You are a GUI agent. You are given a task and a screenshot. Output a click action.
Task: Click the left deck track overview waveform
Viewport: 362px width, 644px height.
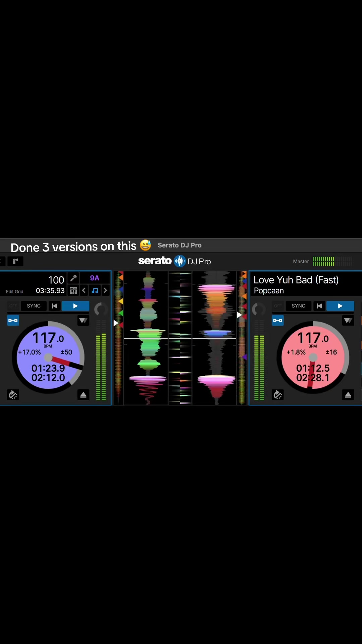[x=119, y=338]
